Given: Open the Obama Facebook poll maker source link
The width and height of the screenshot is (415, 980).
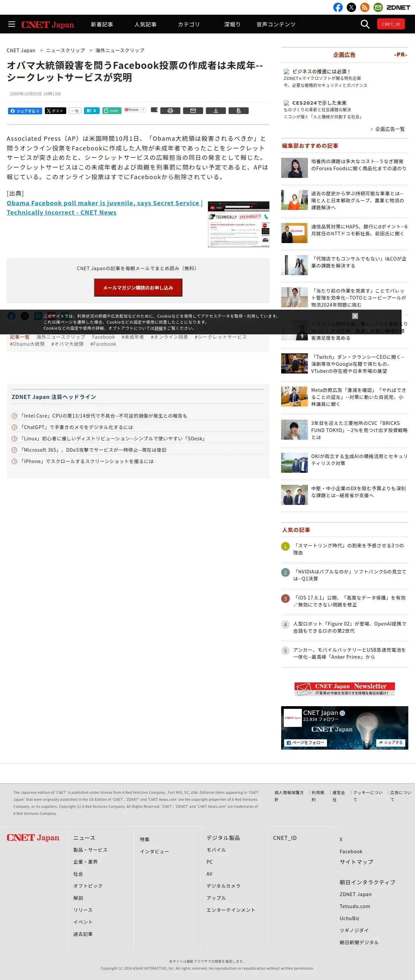Looking at the screenshot, I should point(104,208).
